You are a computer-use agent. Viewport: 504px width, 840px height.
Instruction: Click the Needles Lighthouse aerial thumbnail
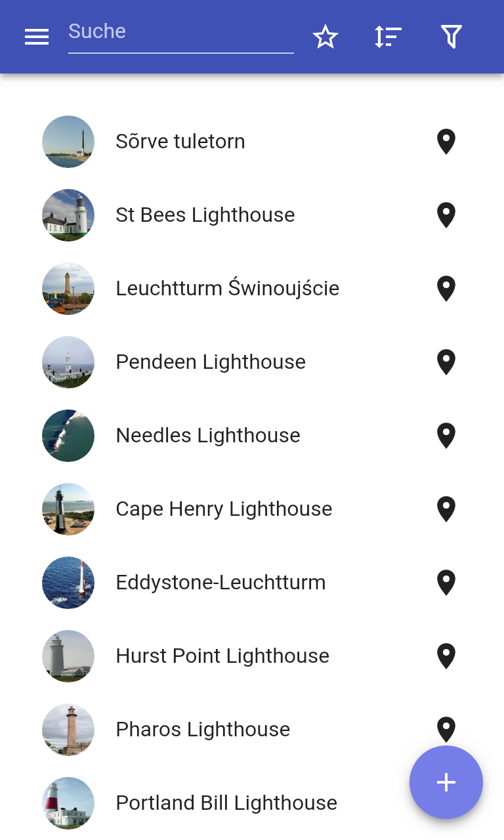[x=68, y=436]
